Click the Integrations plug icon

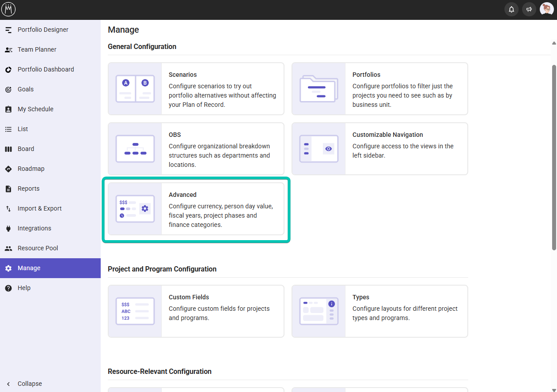pos(8,229)
